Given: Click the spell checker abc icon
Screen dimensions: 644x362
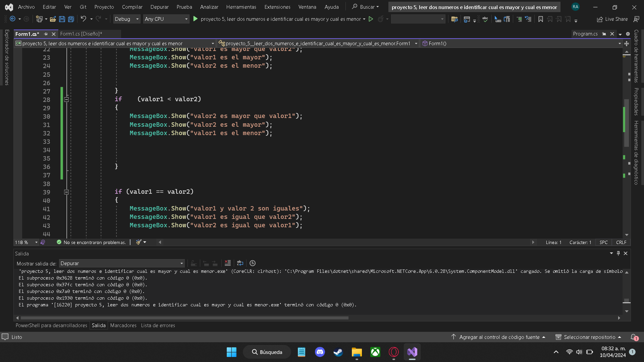Looking at the screenshot, I should (485, 19).
